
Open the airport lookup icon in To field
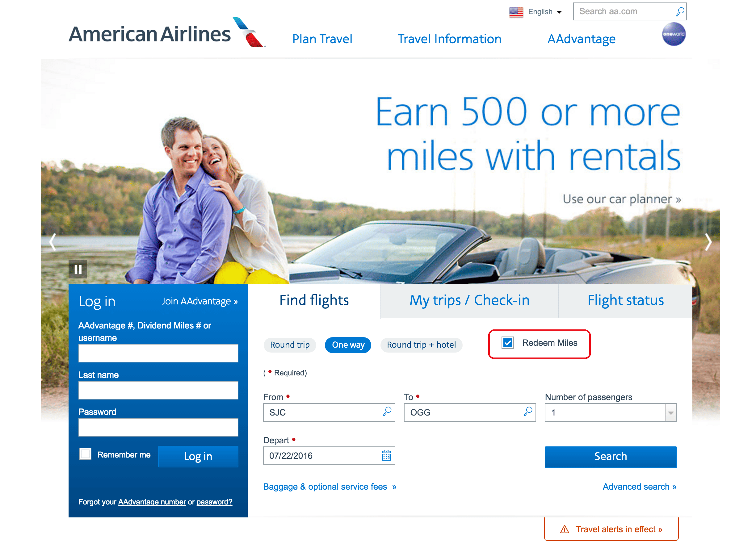(528, 412)
